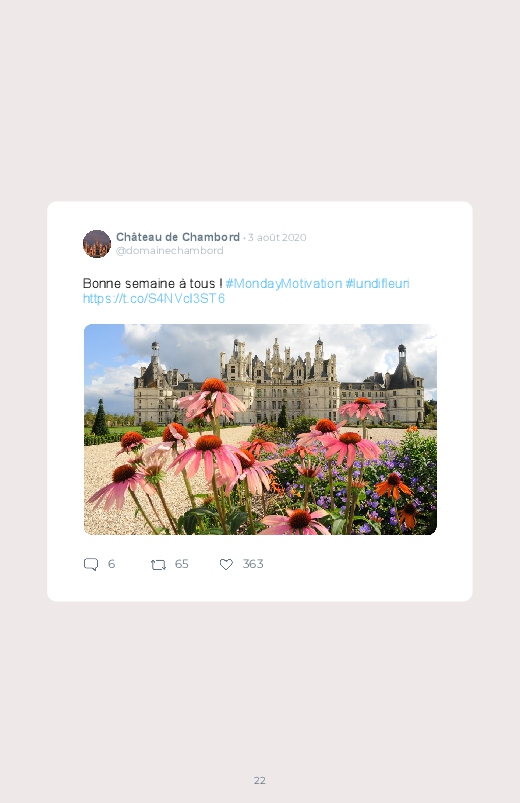Follow the t.co/S4NVcI3ST6 link
The height and width of the screenshot is (803, 520).
154,299
